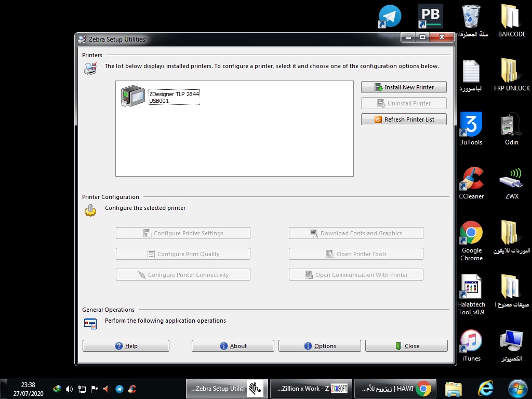The image size is (532, 399).
Task: Click the colorful globe tray icon
Action: [57, 389]
